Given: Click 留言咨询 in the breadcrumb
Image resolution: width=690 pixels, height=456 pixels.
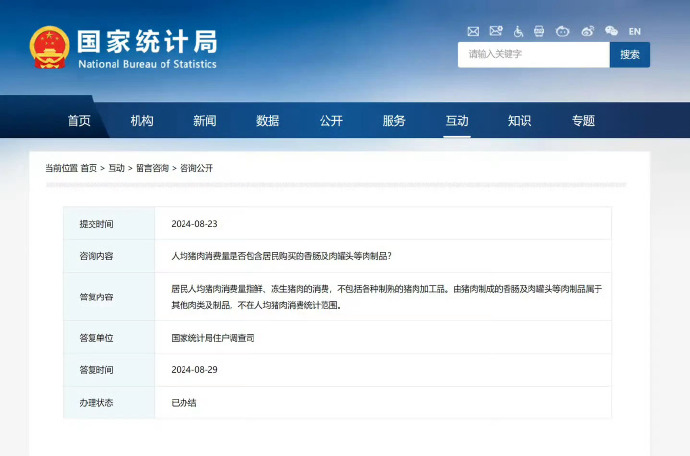Looking at the screenshot, I should click(x=153, y=168).
